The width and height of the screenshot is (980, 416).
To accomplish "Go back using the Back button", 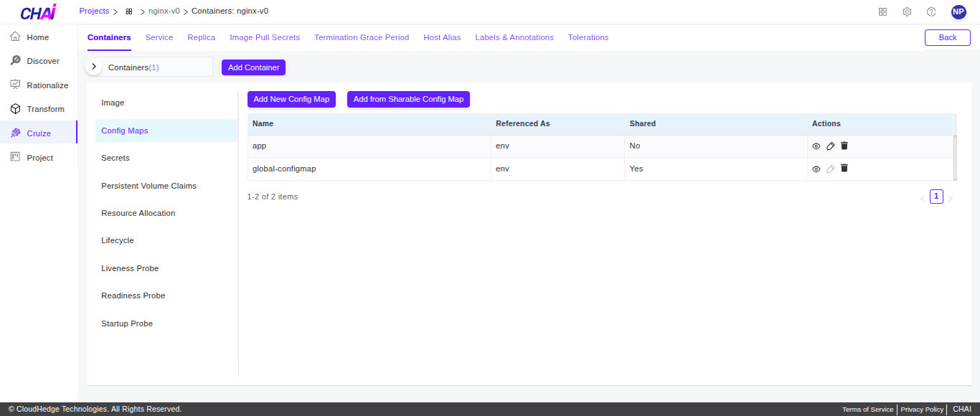I will [947, 37].
